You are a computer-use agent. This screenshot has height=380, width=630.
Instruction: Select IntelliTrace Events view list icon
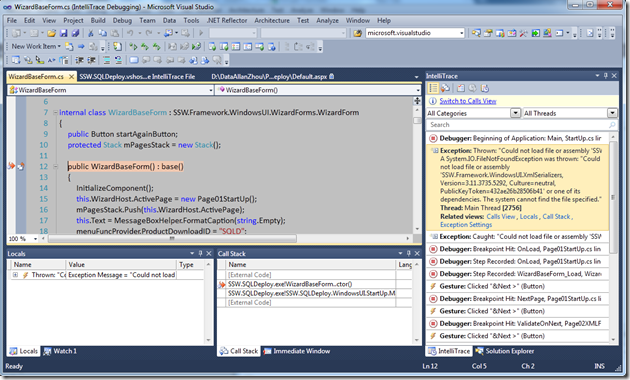pyautogui.click(x=433, y=88)
